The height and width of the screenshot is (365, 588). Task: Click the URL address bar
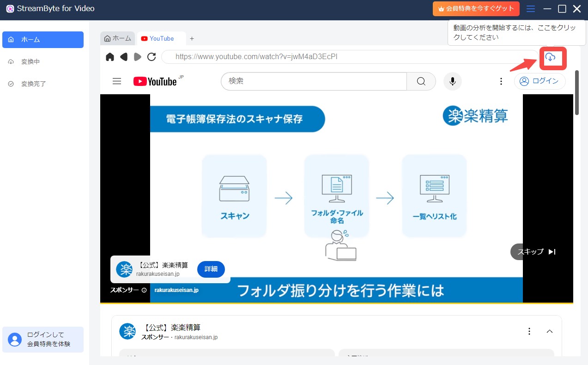tap(350, 57)
